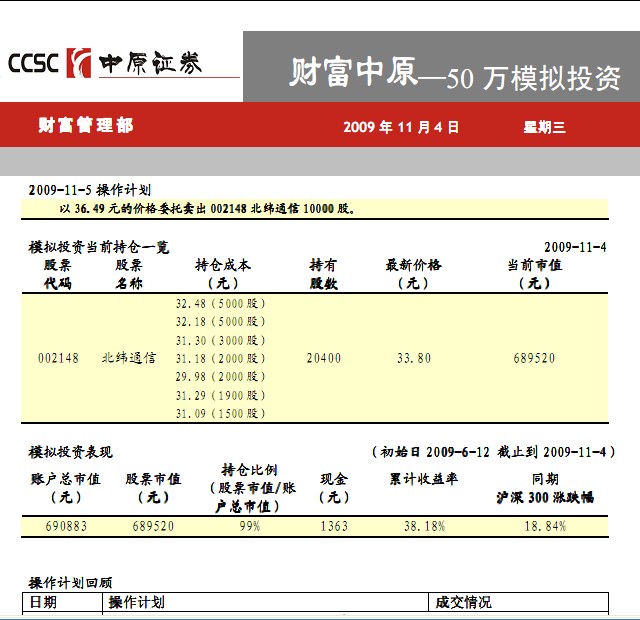This screenshot has height=620, width=640.
Task: Click the highlighted sell order plan line
Action: (207, 209)
